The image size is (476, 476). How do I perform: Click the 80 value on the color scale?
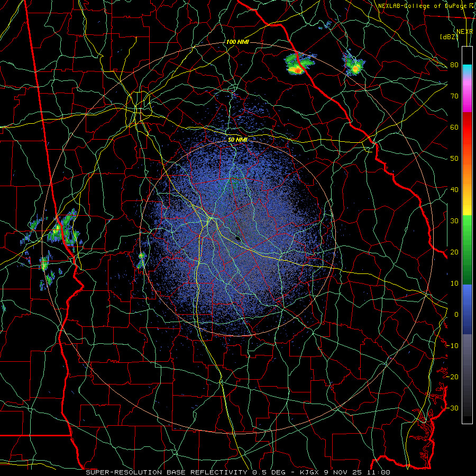coord(454,65)
